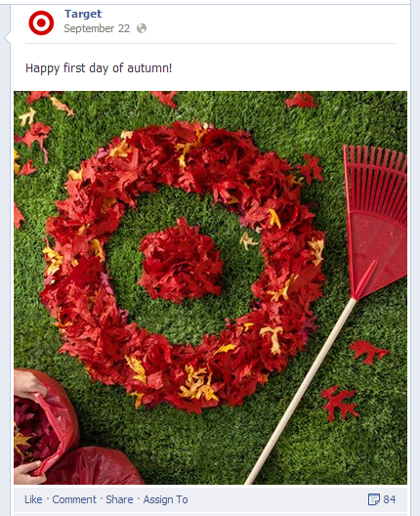
Task: Share the Target autumn post
Action: [x=119, y=499]
